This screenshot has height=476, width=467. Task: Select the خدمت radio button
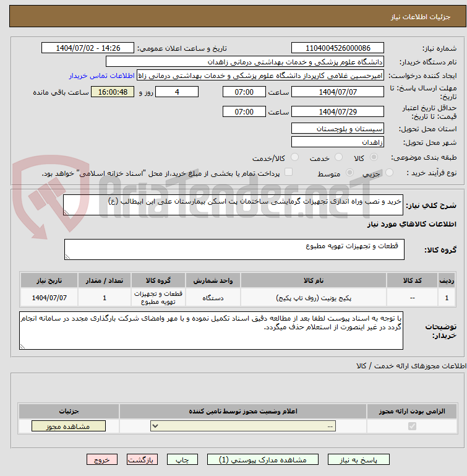click(x=338, y=157)
